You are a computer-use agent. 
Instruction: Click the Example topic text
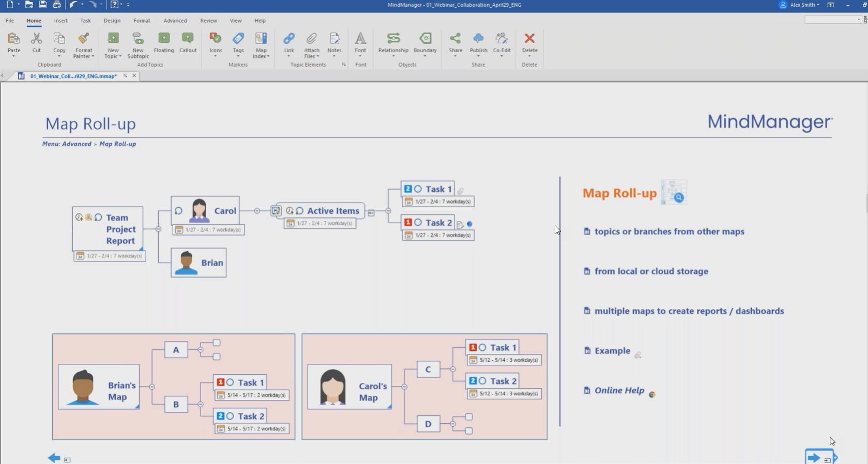point(612,351)
